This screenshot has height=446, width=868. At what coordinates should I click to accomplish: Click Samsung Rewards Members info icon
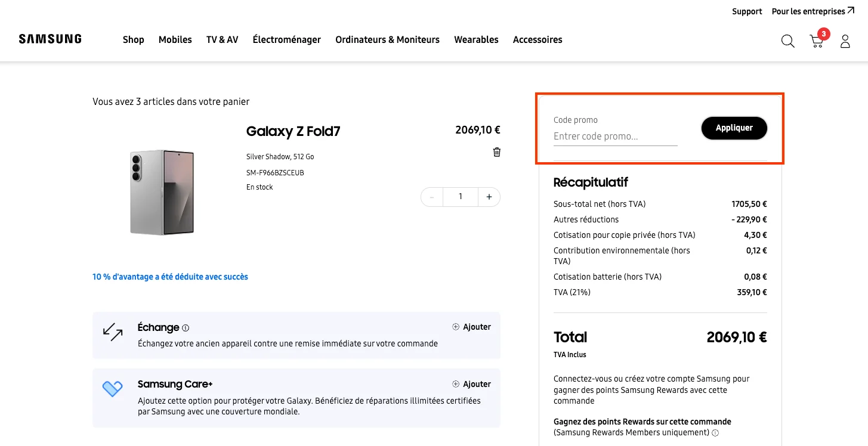[x=715, y=433]
